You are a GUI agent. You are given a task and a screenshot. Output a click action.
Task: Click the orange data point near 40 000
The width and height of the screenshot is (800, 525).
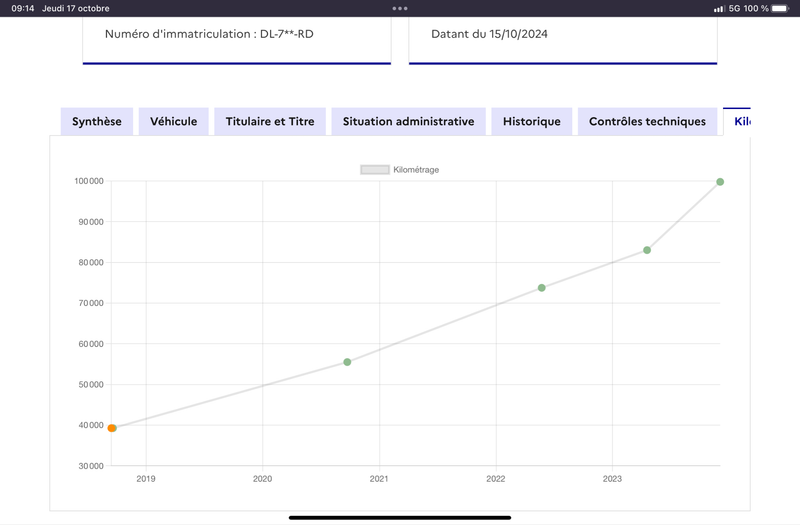[112, 428]
